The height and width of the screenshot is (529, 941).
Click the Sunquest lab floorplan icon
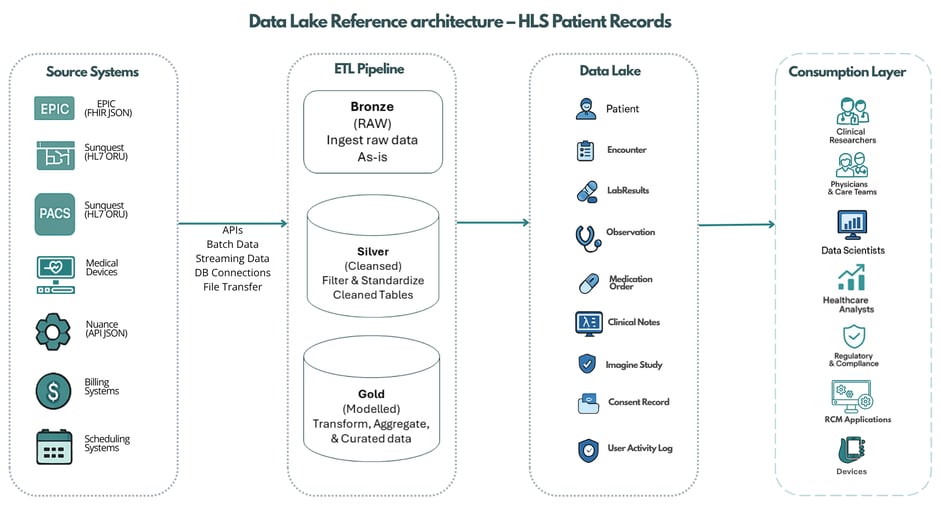tap(55, 156)
